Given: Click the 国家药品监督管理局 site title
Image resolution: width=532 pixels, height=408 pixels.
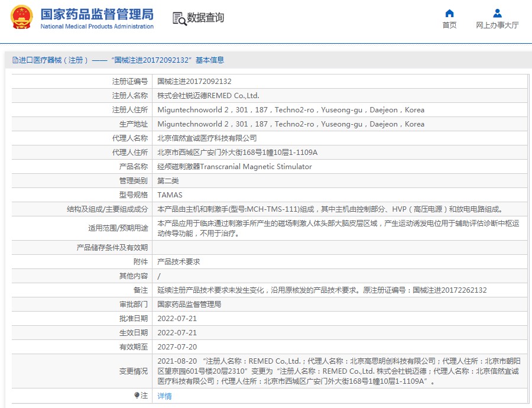Looking at the screenshot, I should 97,14.
